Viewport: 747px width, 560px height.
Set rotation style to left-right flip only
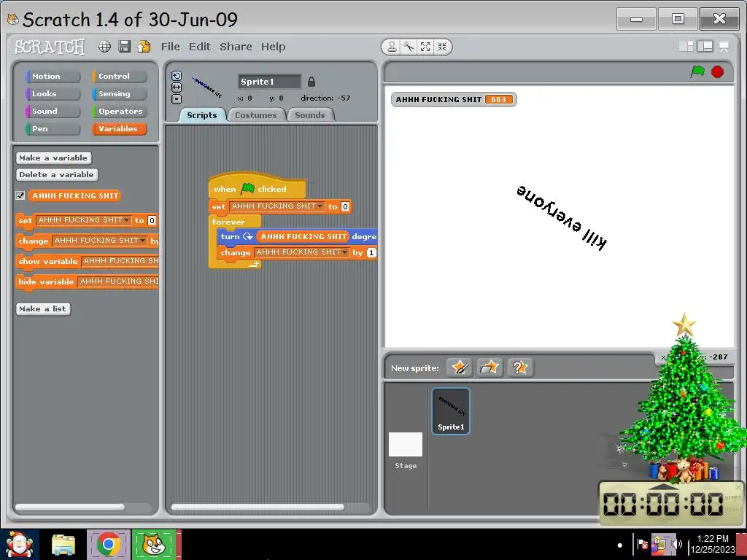click(177, 87)
